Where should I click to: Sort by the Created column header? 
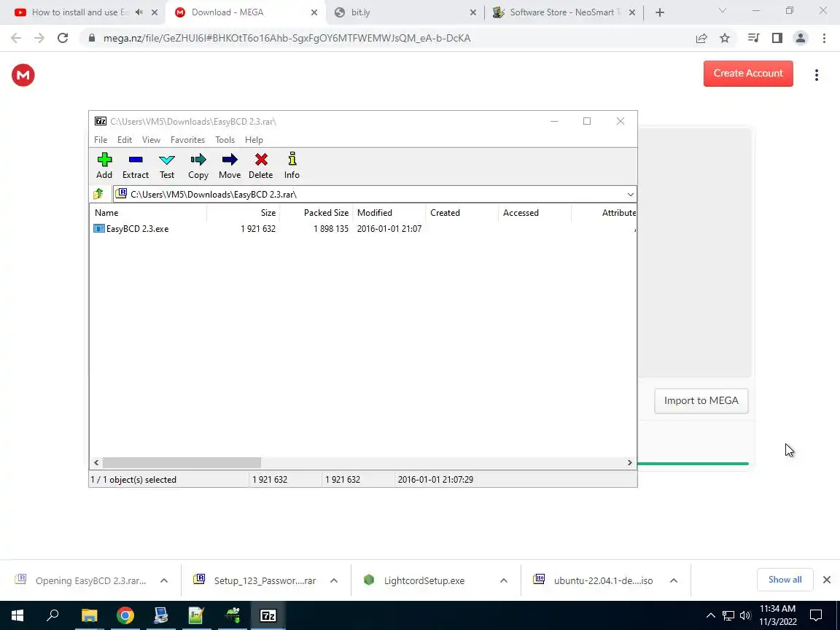coord(462,213)
